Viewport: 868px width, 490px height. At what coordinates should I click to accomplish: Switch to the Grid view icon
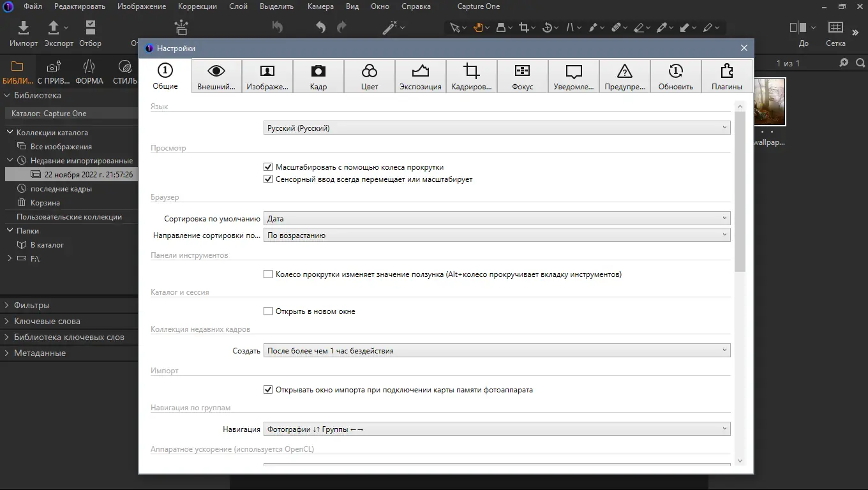click(835, 28)
